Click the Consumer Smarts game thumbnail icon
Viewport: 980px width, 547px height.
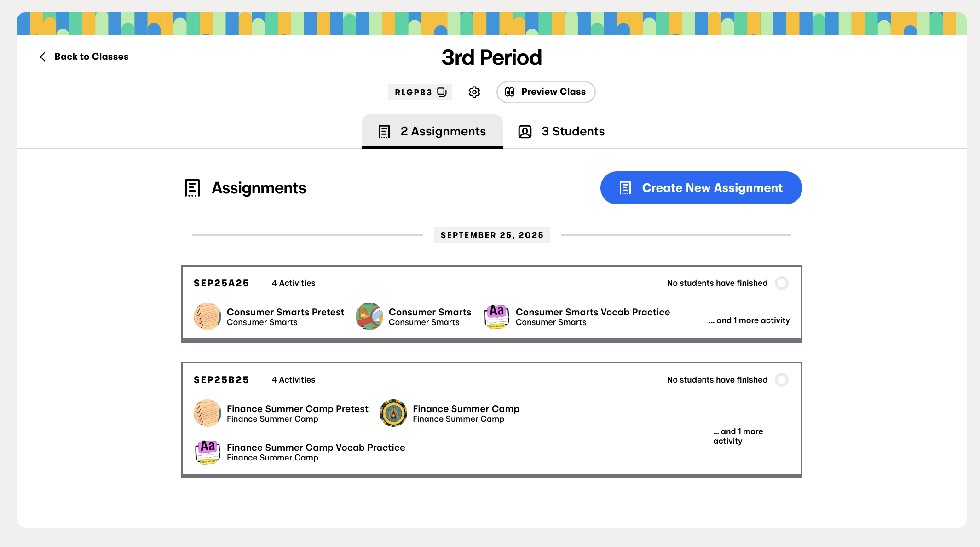tap(369, 316)
